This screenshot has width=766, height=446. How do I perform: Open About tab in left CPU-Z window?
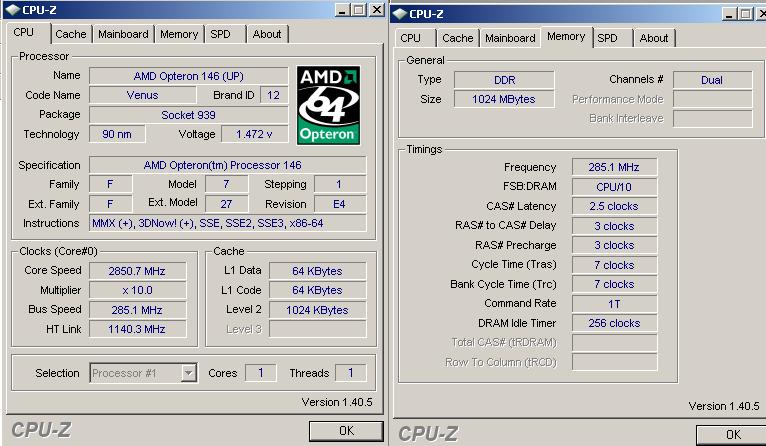click(x=267, y=34)
